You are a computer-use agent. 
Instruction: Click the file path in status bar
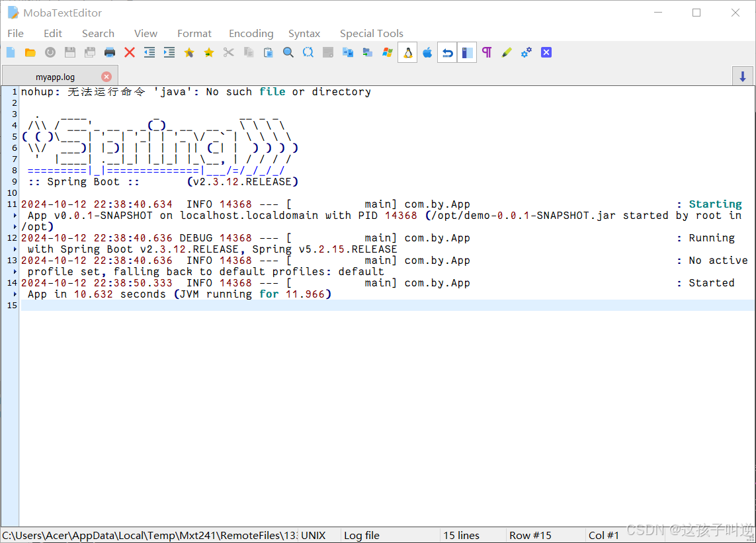click(x=149, y=535)
